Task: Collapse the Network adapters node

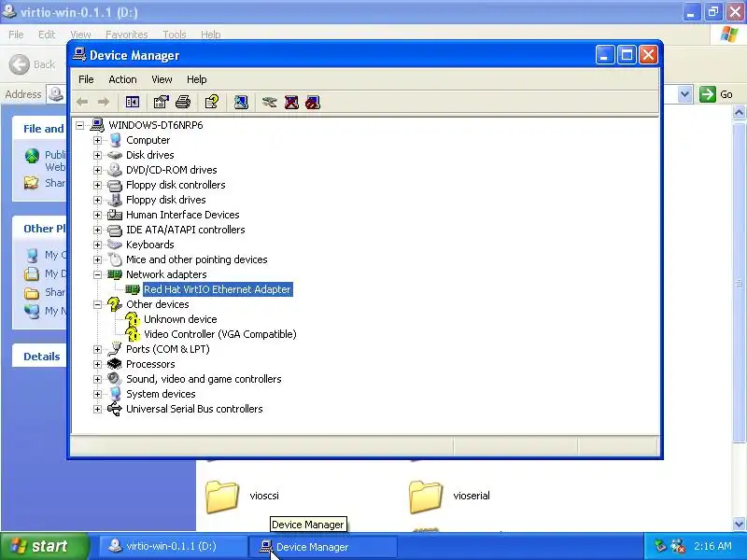Action: point(97,274)
